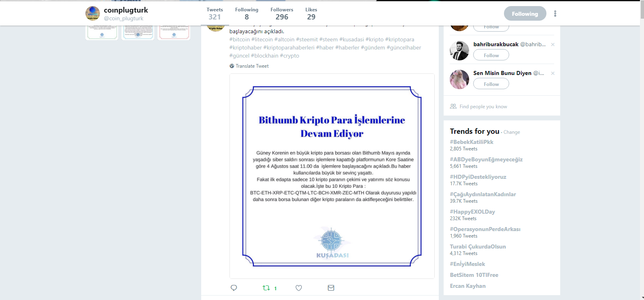Screen dimensions: 644x300
Task: Open the reply icon under the tweet
Action: (x=234, y=288)
